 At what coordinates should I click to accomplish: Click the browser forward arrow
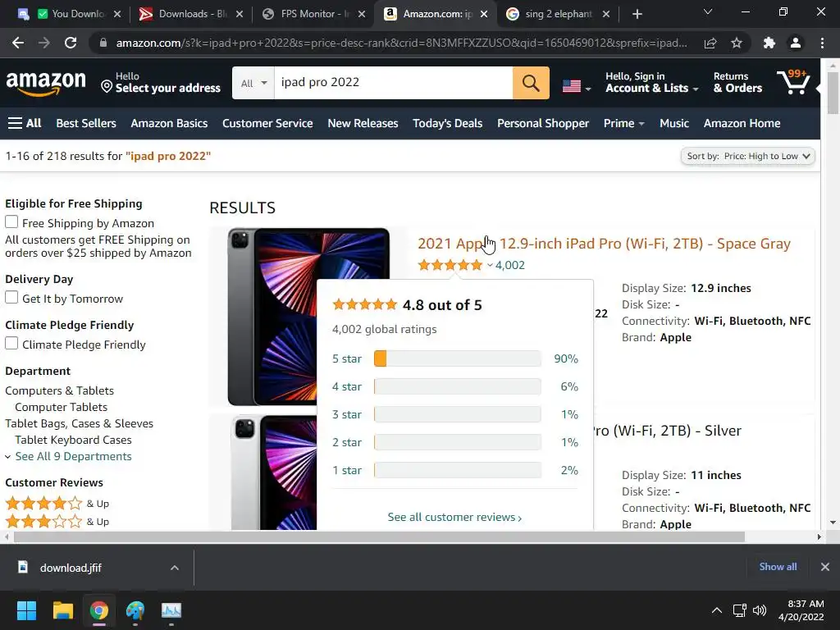pyautogui.click(x=44, y=43)
